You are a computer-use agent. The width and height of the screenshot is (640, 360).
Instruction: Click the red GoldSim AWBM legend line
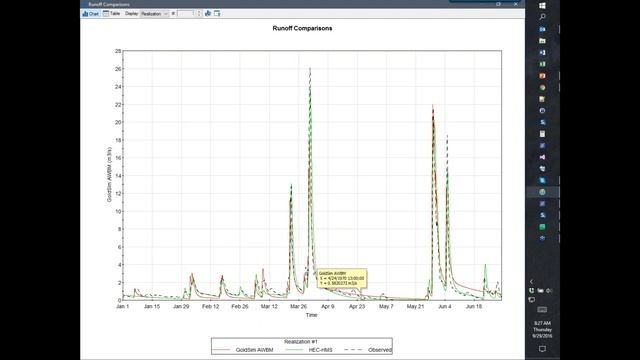[221, 350]
